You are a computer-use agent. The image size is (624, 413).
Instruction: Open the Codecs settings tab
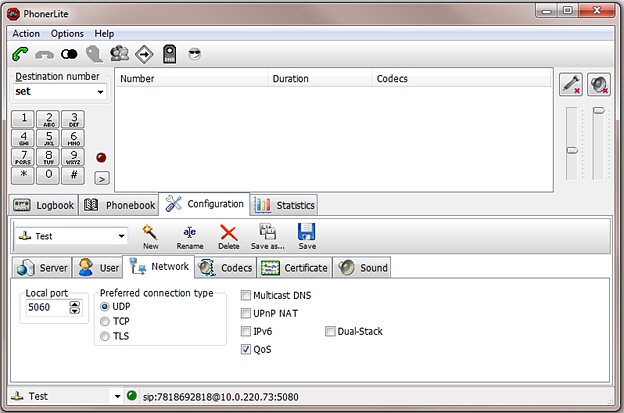[x=225, y=268]
